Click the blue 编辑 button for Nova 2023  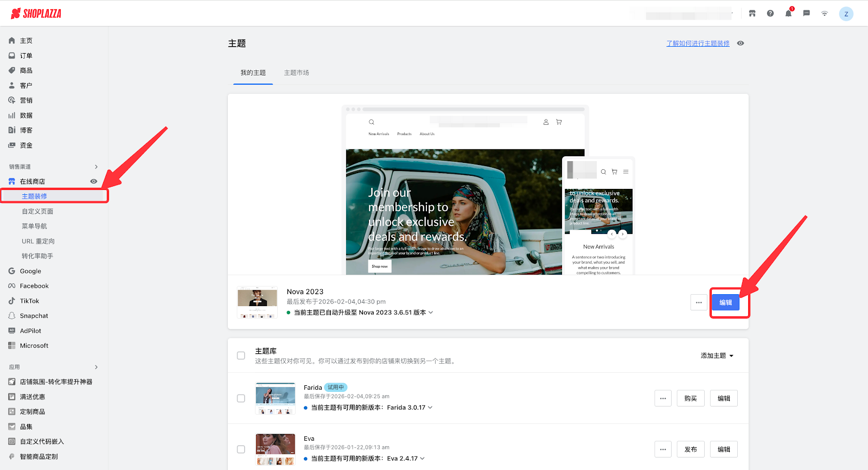coord(725,303)
